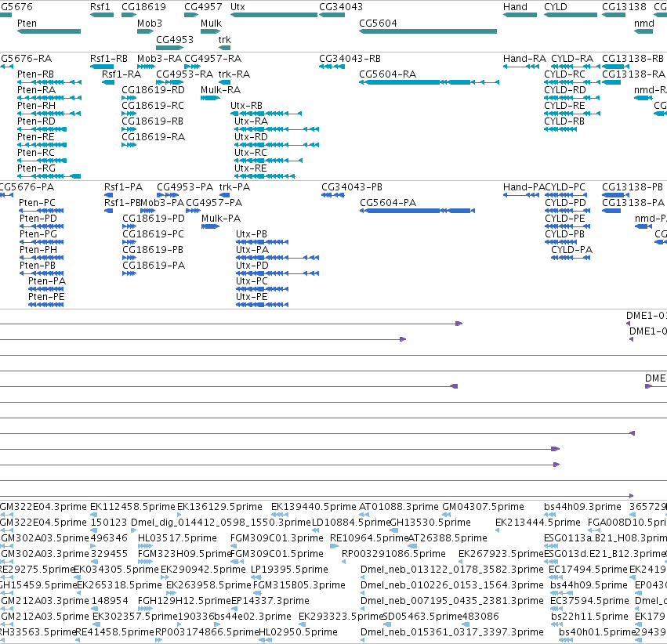667x644 pixels.
Task: Click the CG13138-RB transcript label
Action: (x=633, y=59)
